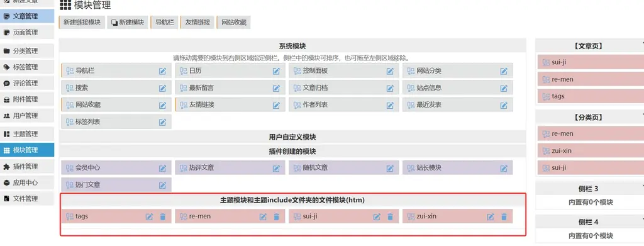Open 评论管理 in sidebar
Screen dimensions: 644x246
tap(27, 83)
